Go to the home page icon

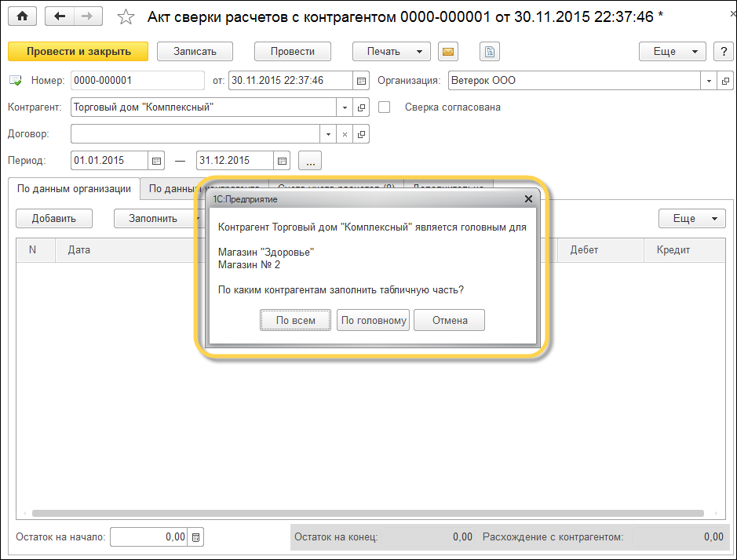pos(22,17)
